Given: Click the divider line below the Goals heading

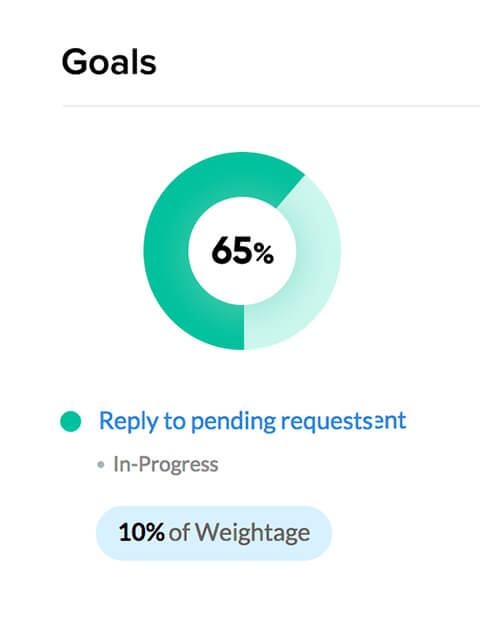Looking at the screenshot, I should pyautogui.click(x=271, y=106).
